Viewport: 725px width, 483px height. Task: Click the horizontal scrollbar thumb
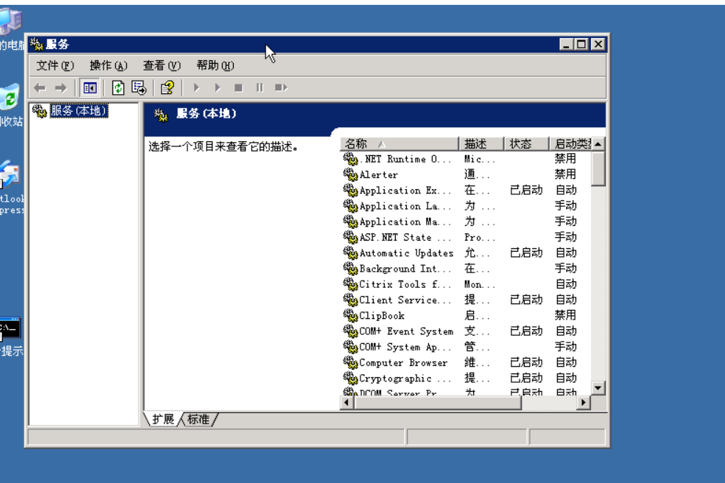tap(437, 403)
